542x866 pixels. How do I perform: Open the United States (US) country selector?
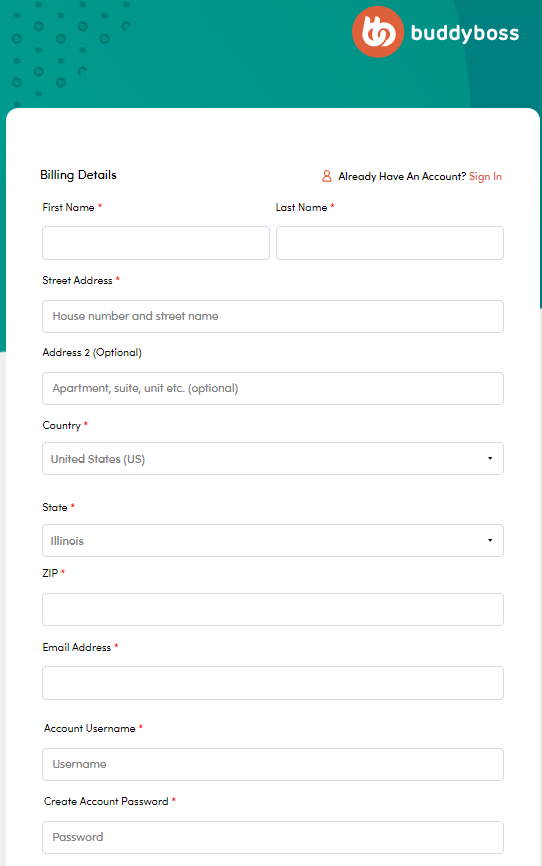273,458
